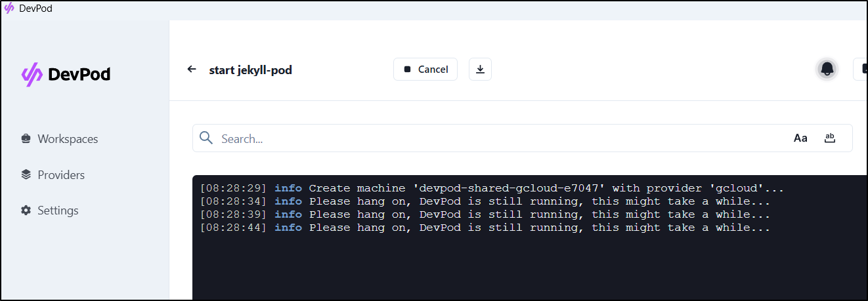
Task: Click the Settings gear icon
Action: tap(26, 211)
